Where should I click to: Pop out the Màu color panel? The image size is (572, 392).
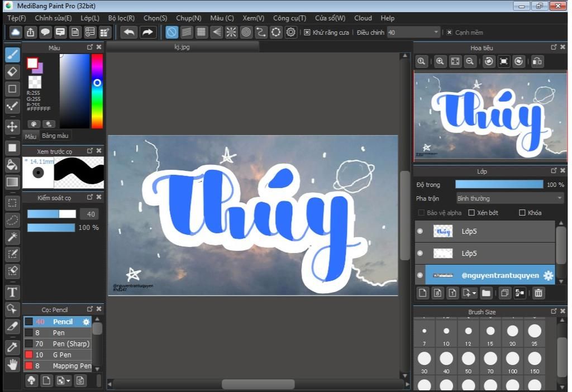coord(90,47)
